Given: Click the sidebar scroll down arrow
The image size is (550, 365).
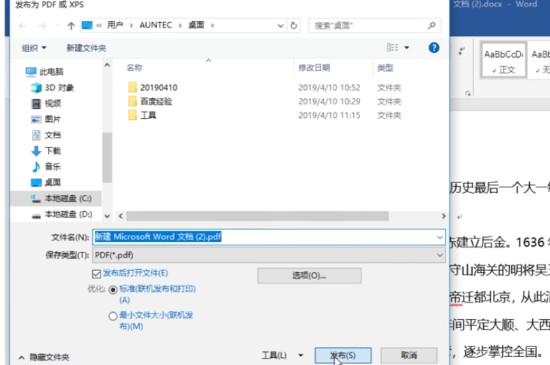Looking at the screenshot, I should [x=107, y=216].
